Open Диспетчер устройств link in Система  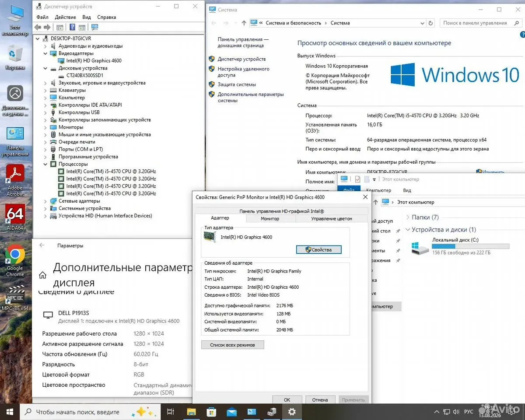tap(241, 59)
